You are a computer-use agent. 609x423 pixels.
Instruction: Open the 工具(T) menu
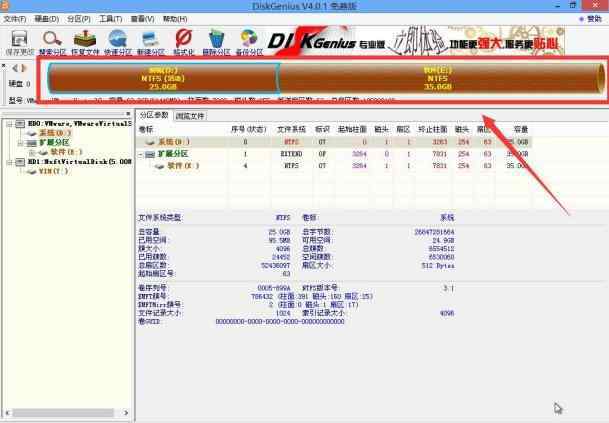[111, 19]
